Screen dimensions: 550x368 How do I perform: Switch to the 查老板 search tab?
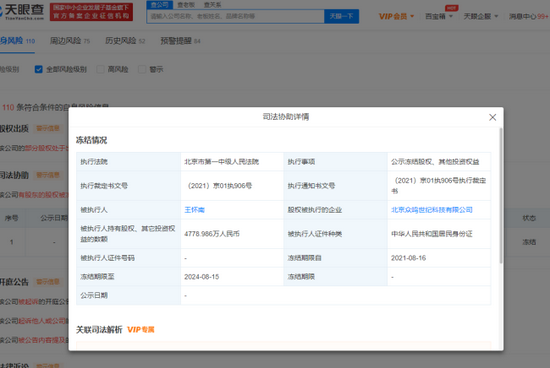[x=186, y=5]
